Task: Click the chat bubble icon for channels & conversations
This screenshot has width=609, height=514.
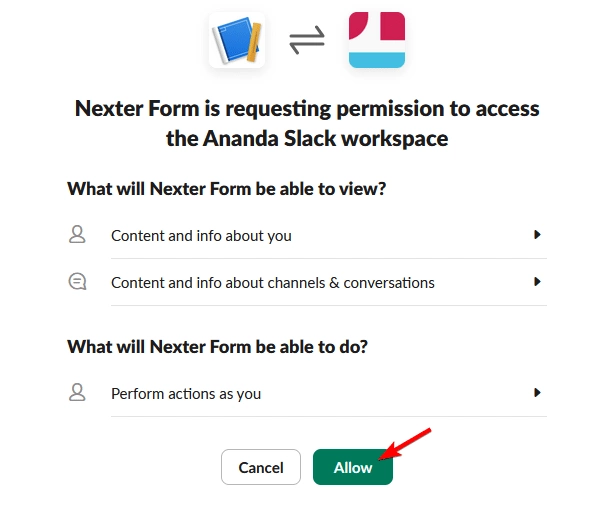Action: pos(77,282)
